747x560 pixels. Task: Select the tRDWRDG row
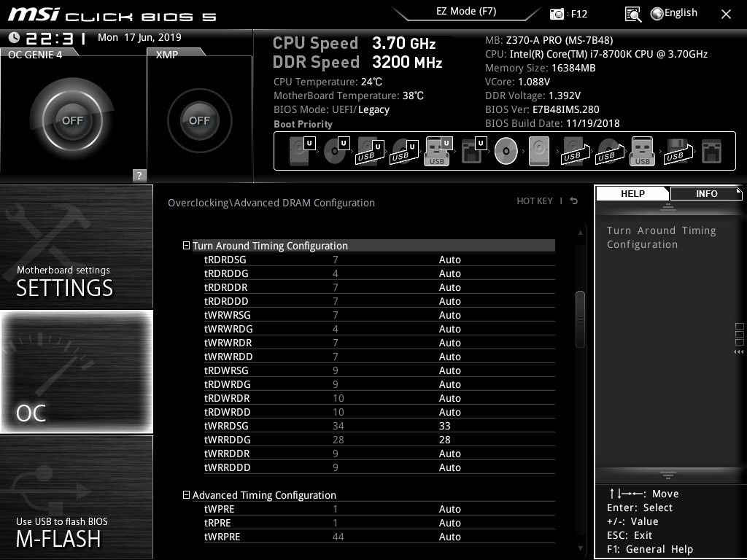[379, 384]
